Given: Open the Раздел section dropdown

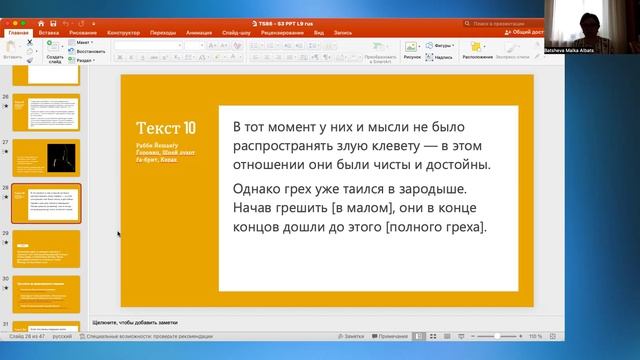Looking at the screenshot, I should [82, 60].
